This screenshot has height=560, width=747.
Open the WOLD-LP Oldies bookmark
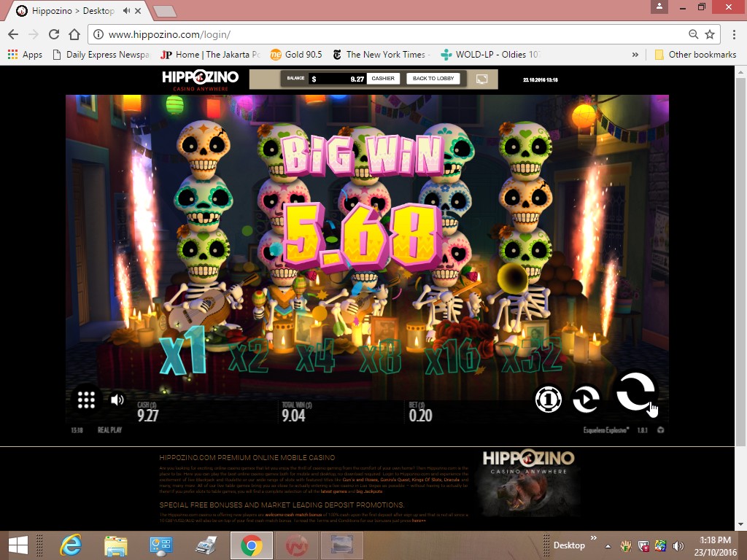pyautogui.click(x=490, y=55)
